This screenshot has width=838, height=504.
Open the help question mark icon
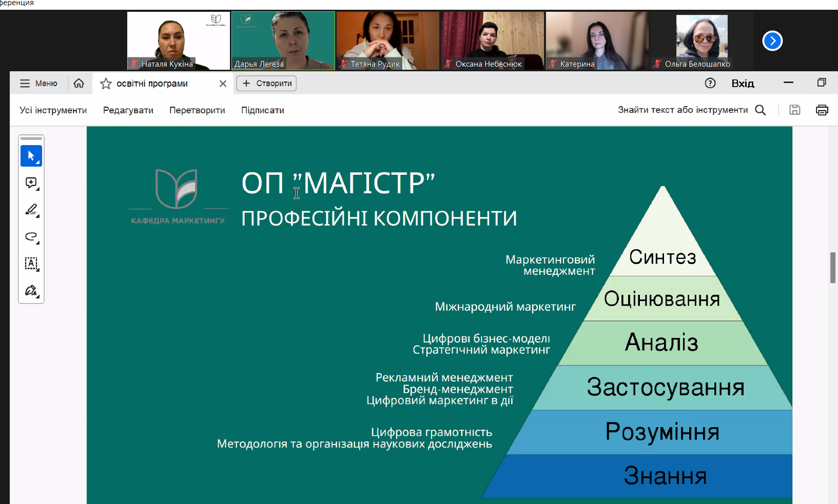coord(710,83)
